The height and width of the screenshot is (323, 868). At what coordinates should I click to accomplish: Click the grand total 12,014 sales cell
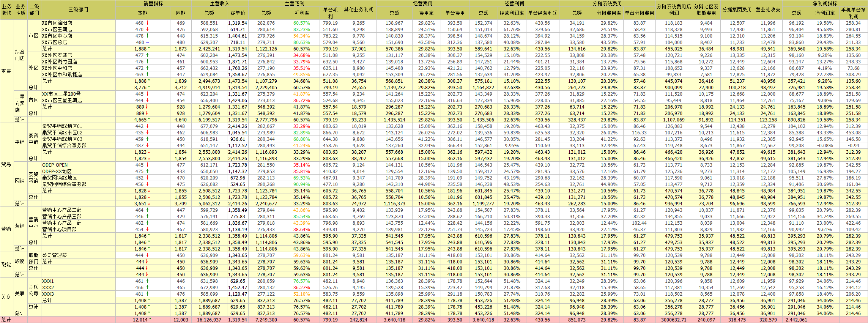click(143, 320)
